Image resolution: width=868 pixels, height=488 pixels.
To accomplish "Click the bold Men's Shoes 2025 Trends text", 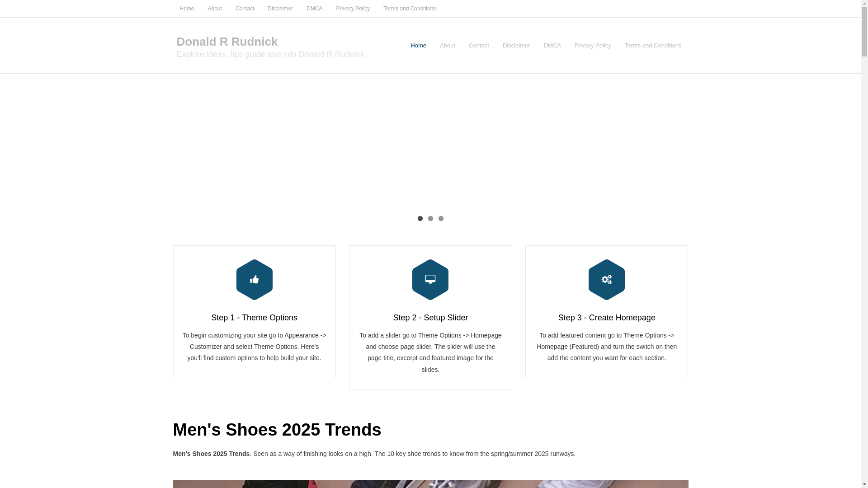I will pyautogui.click(x=211, y=454).
